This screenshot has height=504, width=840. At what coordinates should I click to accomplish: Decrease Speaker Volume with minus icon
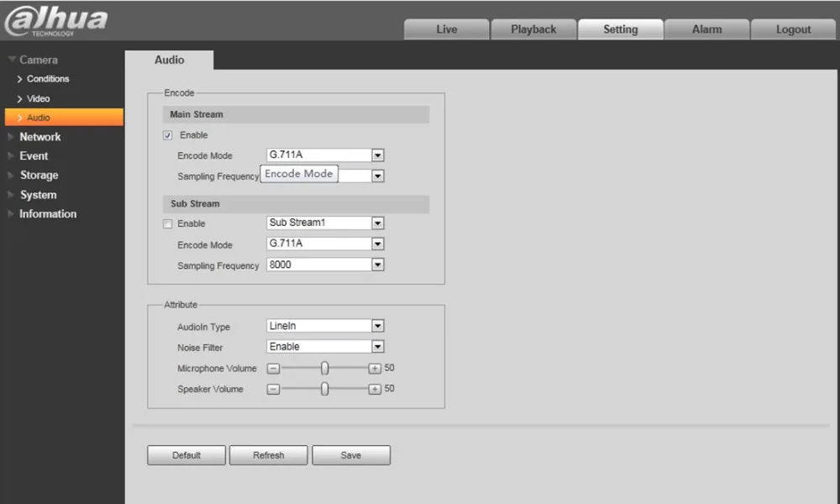[x=273, y=390]
